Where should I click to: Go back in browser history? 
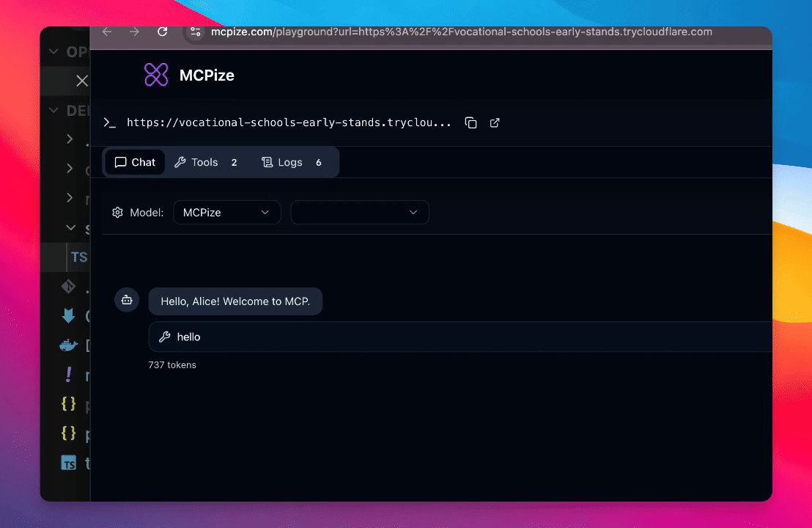pos(107,32)
